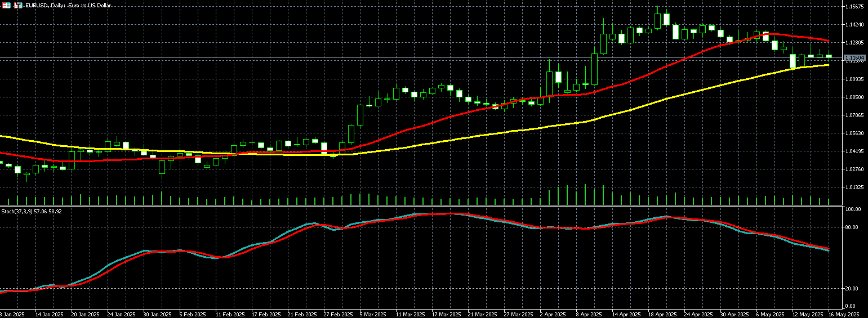
Task: Click the 20 Jan 2025 date label
Action: (86, 314)
